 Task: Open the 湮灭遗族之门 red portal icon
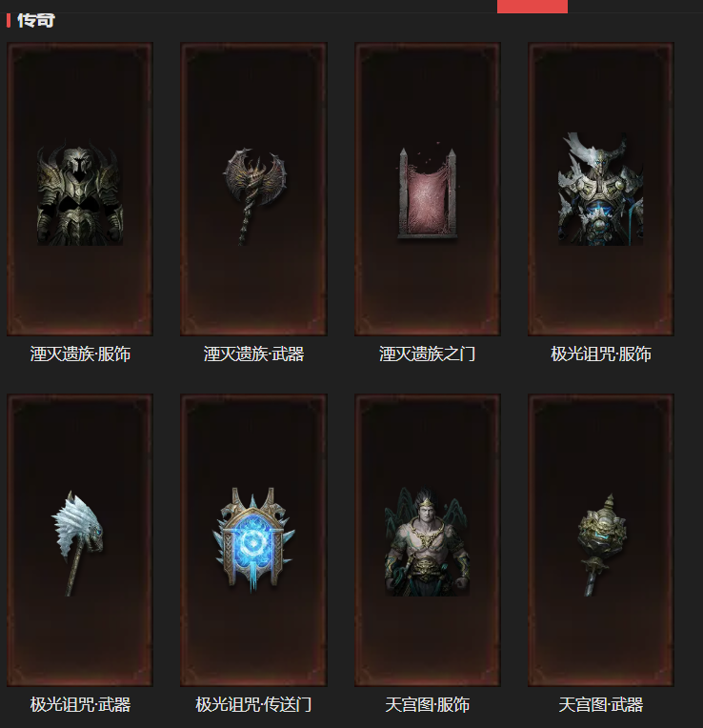(x=428, y=192)
